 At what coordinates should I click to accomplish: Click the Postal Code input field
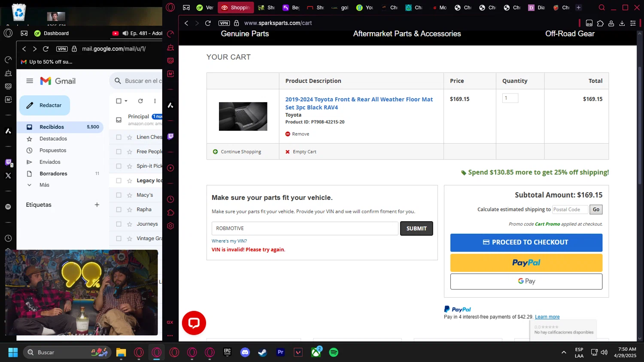point(570,209)
